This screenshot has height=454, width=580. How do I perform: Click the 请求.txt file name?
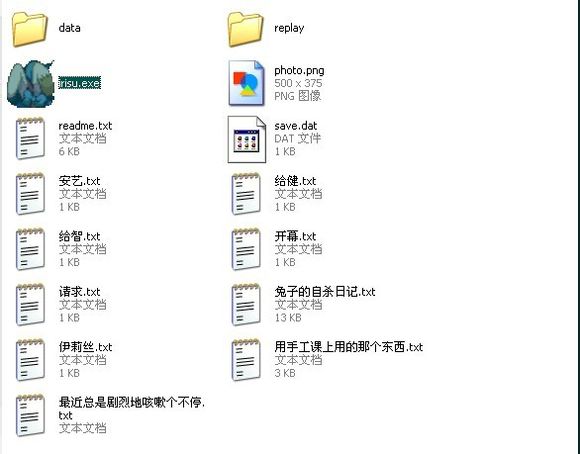coord(80,292)
